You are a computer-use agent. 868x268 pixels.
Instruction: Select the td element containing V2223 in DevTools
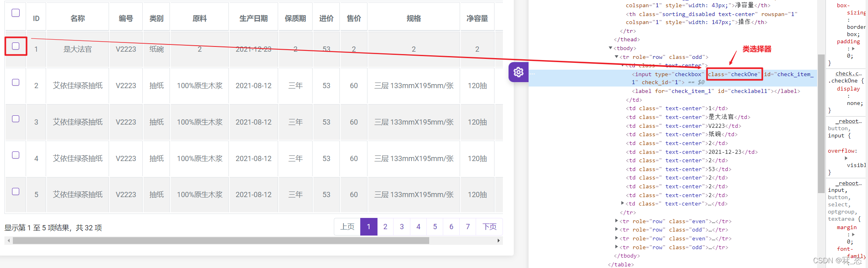click(x=683, y=126)
